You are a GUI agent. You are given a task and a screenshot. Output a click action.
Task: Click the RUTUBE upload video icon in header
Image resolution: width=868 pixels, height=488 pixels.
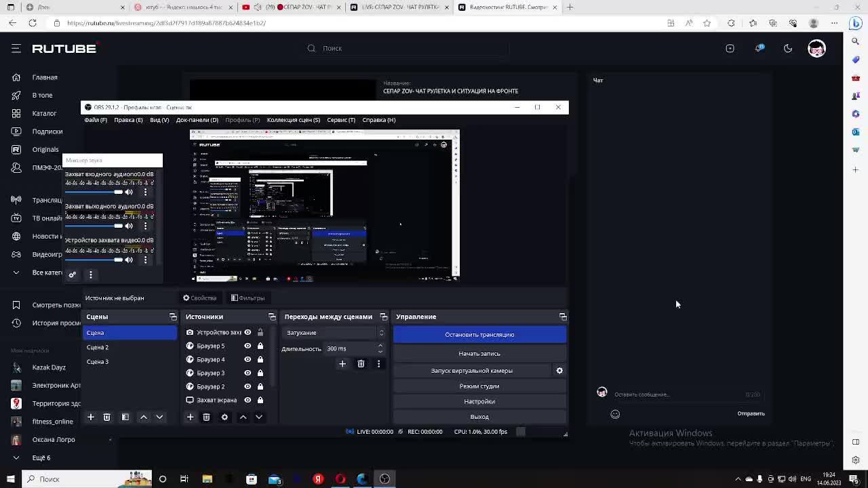730,48
